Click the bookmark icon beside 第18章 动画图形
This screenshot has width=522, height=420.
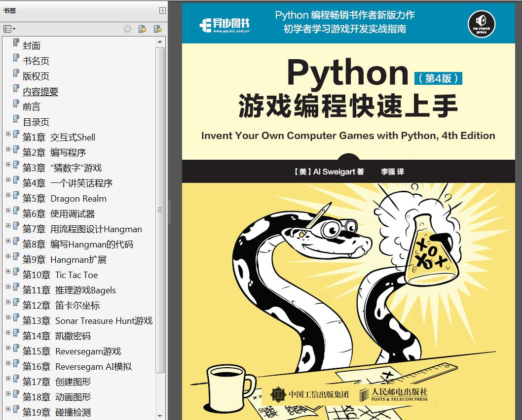pos(16,394)
